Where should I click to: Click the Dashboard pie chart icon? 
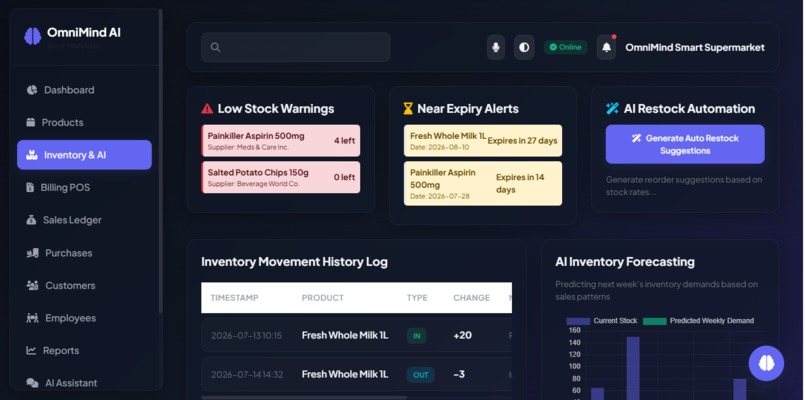click(32, 90)
